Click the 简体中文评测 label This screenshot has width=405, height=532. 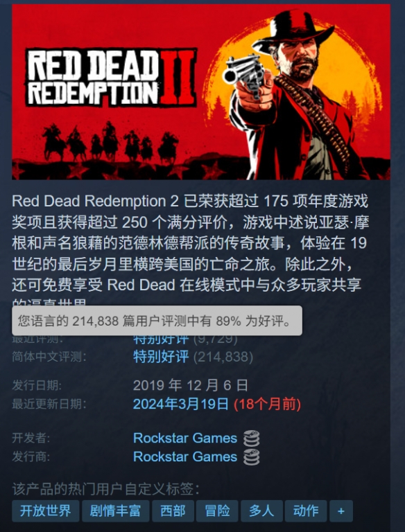pyautogui.click(x=49, y=357)
